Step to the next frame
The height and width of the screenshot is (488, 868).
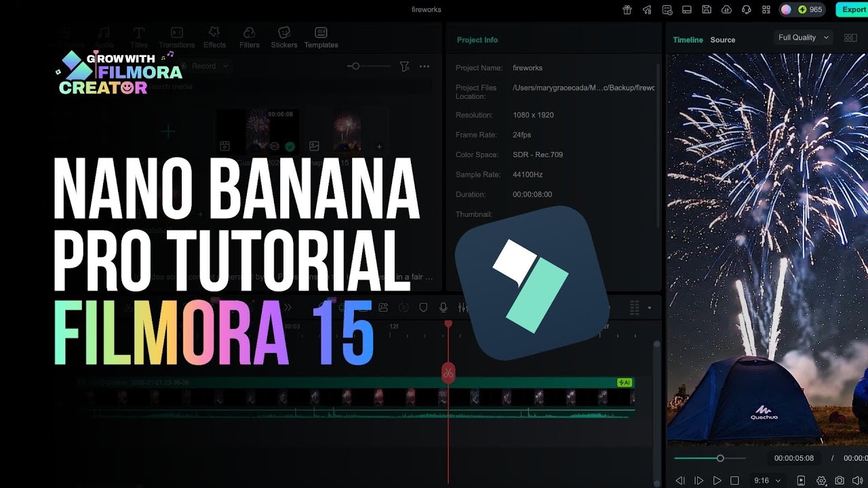tap(698, 481)
